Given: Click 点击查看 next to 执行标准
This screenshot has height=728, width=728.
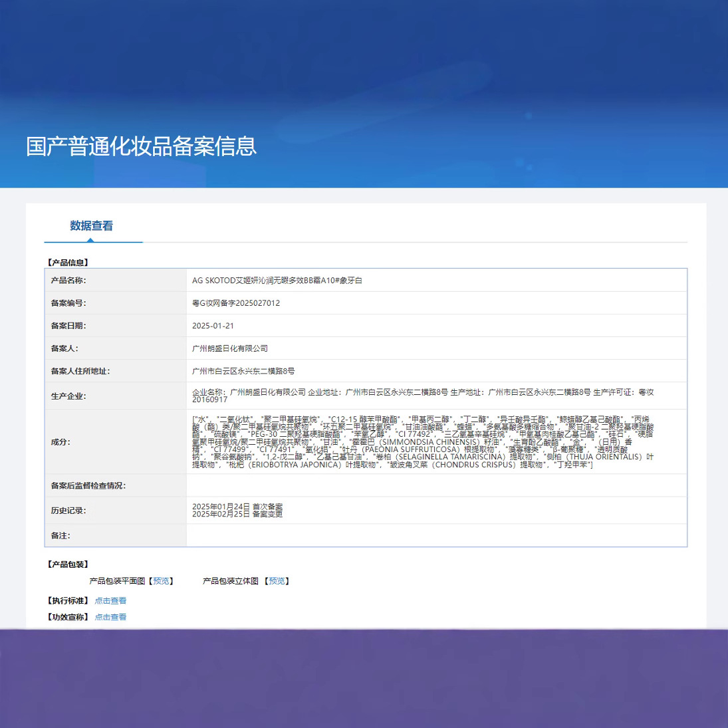Looking at the screenshot, I should click(110, 600).
